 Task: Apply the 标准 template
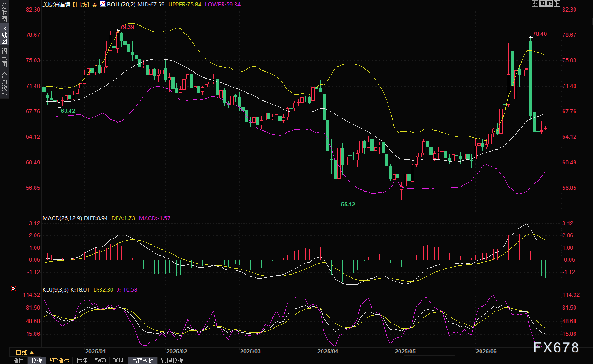[x=82, y=360]
